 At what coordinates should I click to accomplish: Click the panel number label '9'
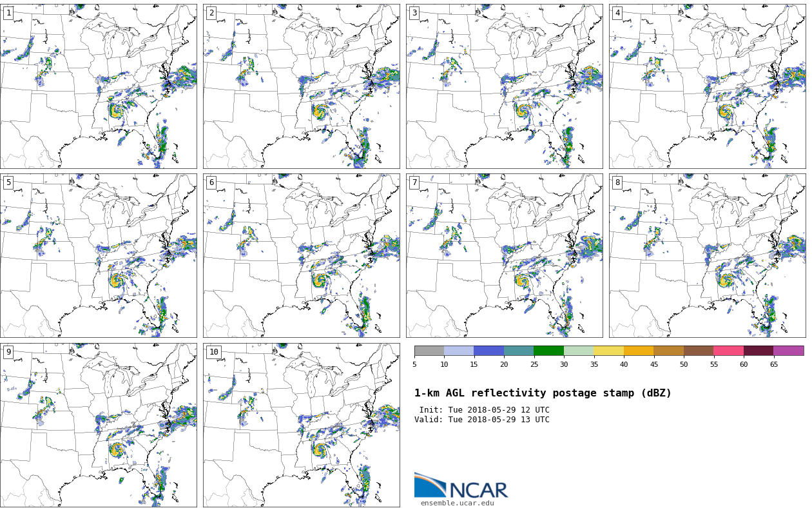pyautogui.click(x=8, y=352)
